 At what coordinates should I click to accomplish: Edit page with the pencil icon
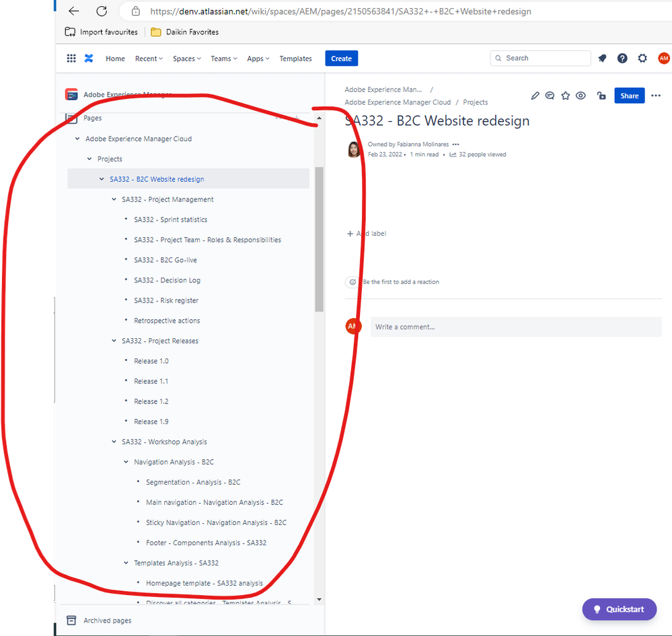(x=535, y=95)
